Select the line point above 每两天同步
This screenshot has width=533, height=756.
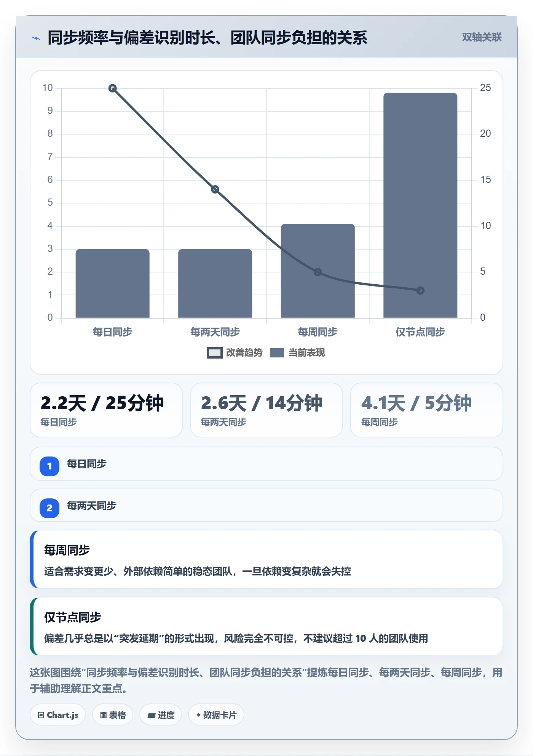pyautogui.click(x=215, y=189)
